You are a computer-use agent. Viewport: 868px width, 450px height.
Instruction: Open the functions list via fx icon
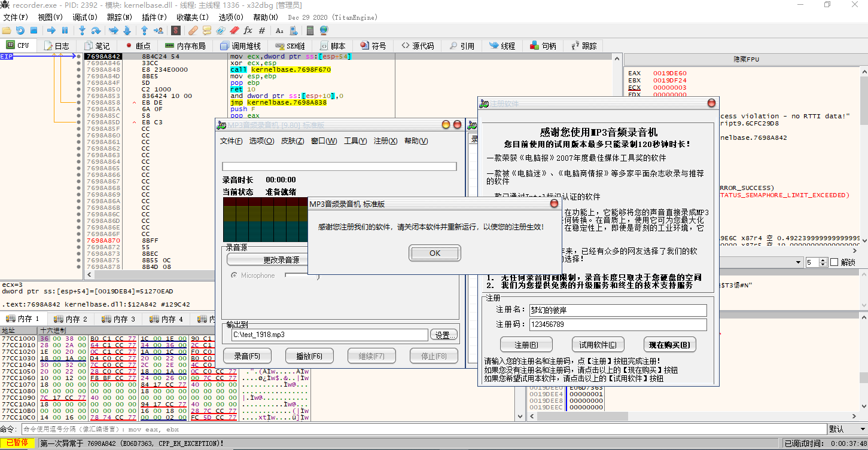point(248,30)
